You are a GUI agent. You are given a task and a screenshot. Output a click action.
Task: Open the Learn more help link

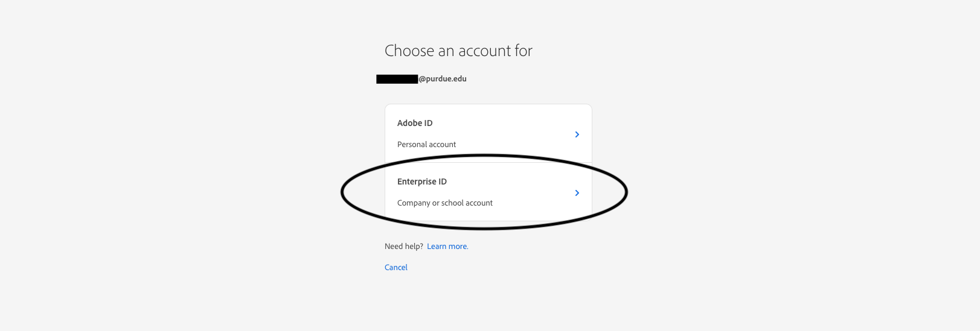pos(447,247)
